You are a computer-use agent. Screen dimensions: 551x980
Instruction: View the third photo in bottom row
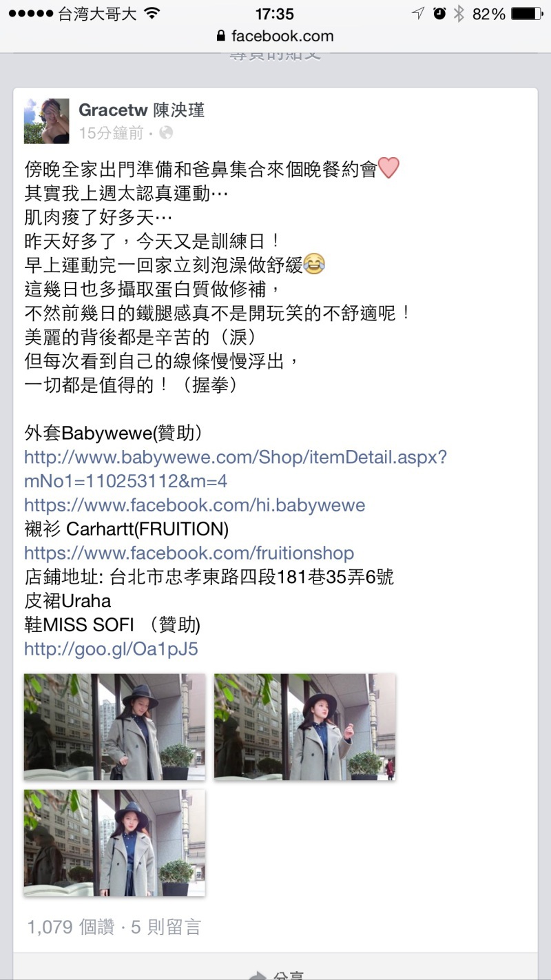pos(114,842)
